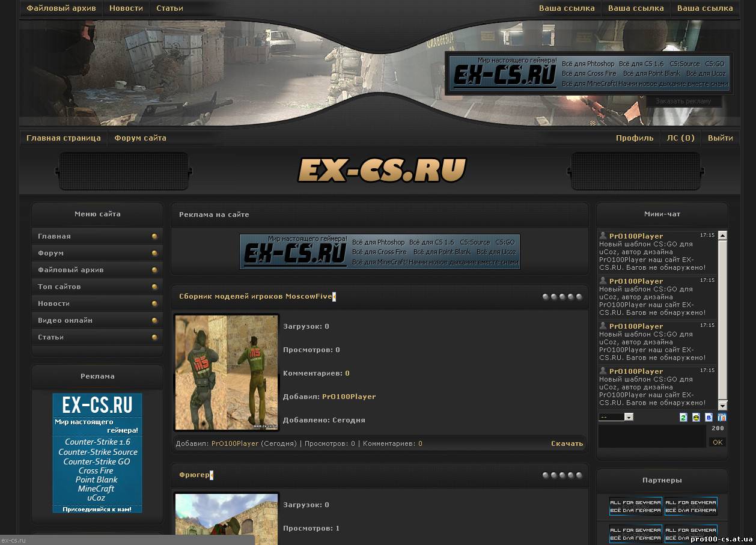This screenshot has width=756, height=545.
Task: Click 'Комментариев: 0' in the MoscowFive post footer
Action: tap(392, 443)
